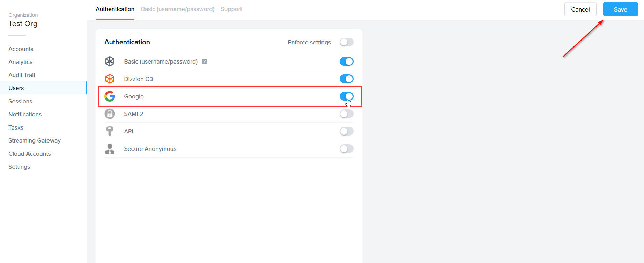The height and width of the screenshot is (263, 644).
Task: Enable the Enforce settings toggle
Action: tap(346, 42)
